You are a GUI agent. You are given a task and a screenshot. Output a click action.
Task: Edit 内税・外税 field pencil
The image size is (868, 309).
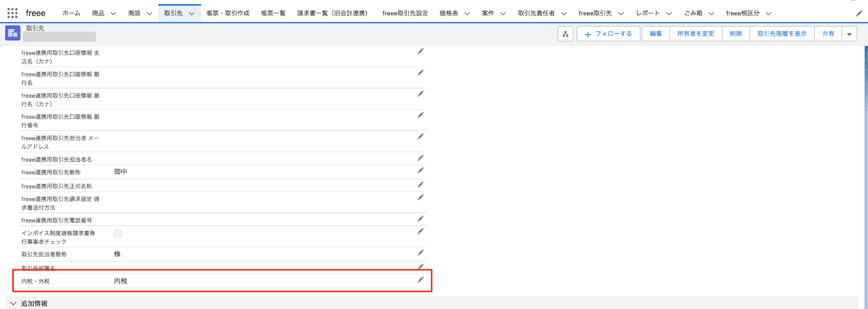click(x=420, y=280)
